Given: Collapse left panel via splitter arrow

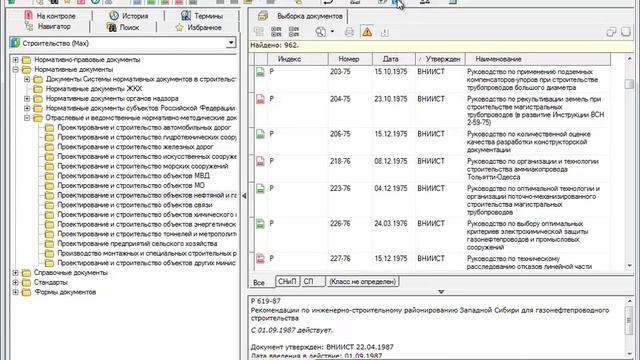Looking at the screenshot, I should click(244, 196).
